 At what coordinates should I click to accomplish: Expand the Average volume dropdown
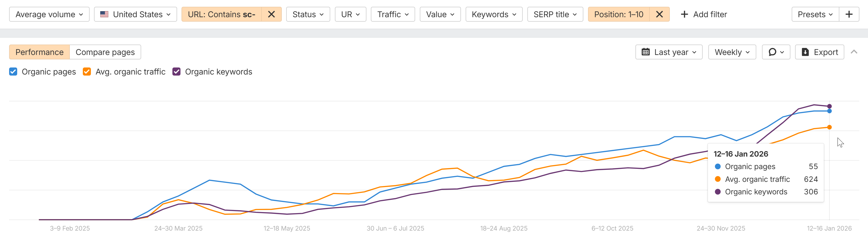coord(49,15)
